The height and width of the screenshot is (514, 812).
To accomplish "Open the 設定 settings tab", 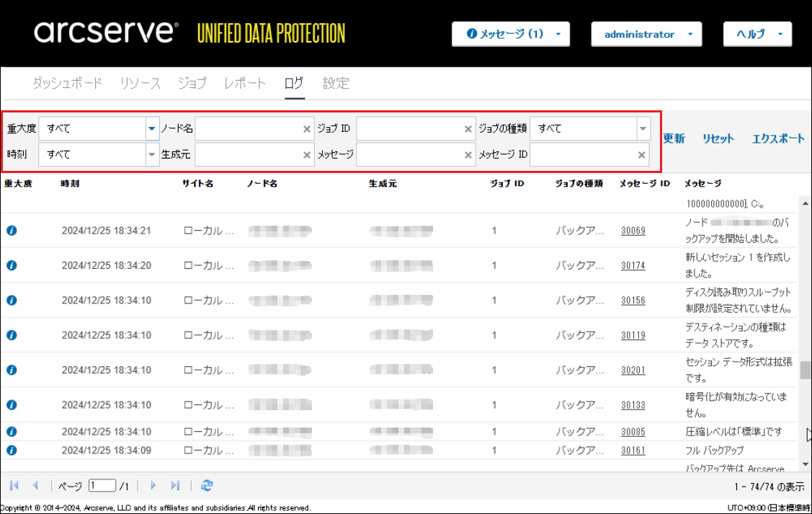I will coord(336,84).
